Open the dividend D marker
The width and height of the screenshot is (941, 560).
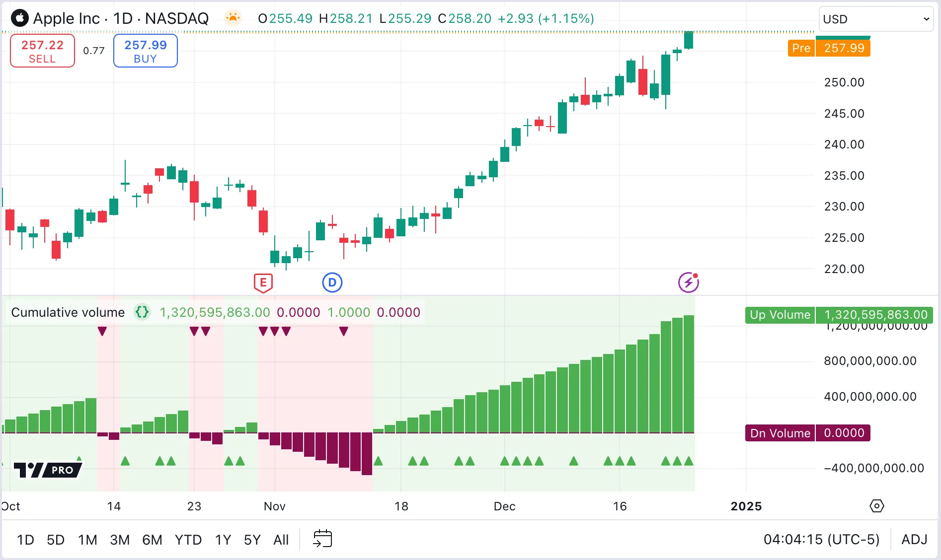tap(332, 283)
